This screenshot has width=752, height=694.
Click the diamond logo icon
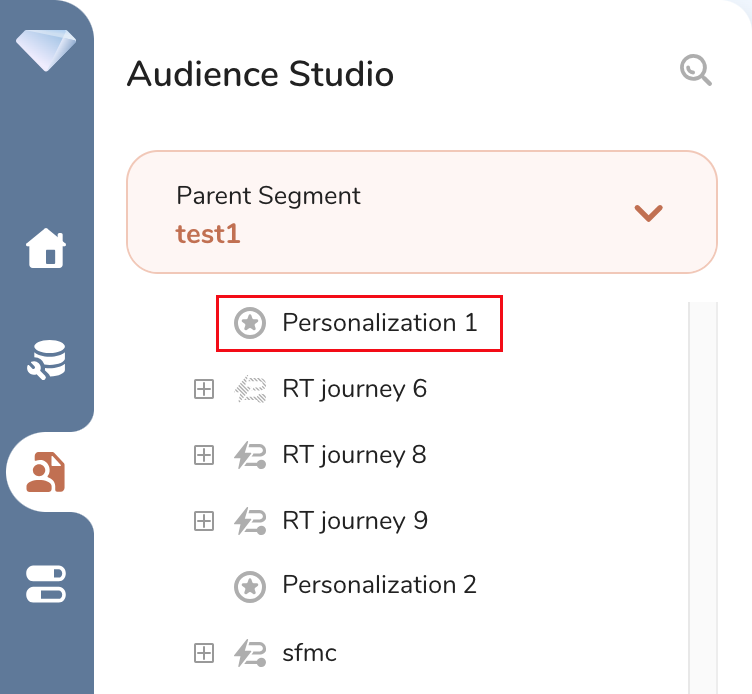pos(46,48)
